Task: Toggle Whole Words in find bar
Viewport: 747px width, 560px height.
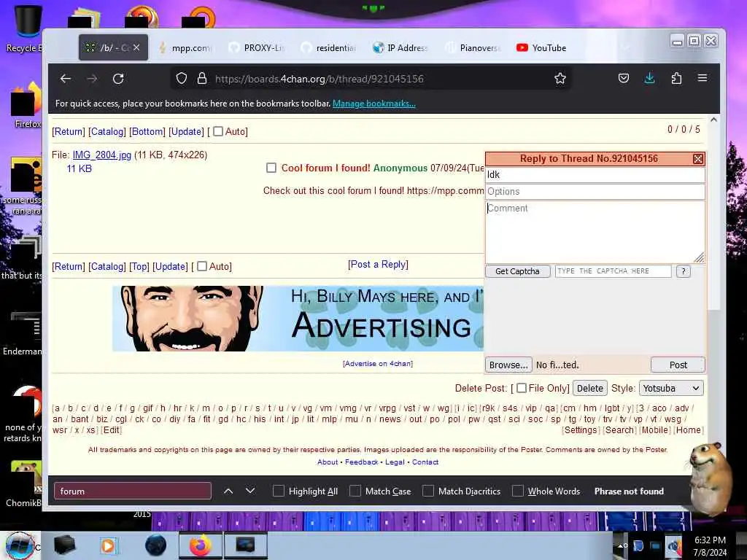Action: point(518,491)
